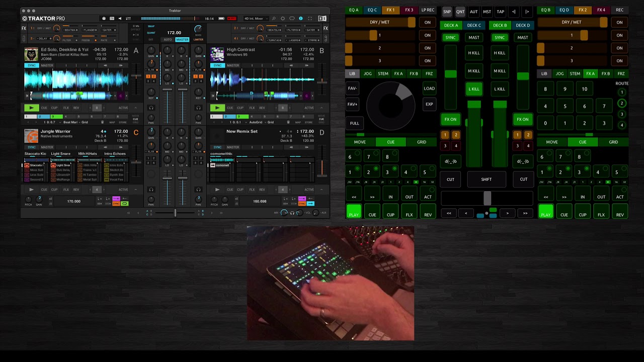Viewport: 644px width, 362px height.
Task: Click the left FX panel icon
Action: (24, 28)
